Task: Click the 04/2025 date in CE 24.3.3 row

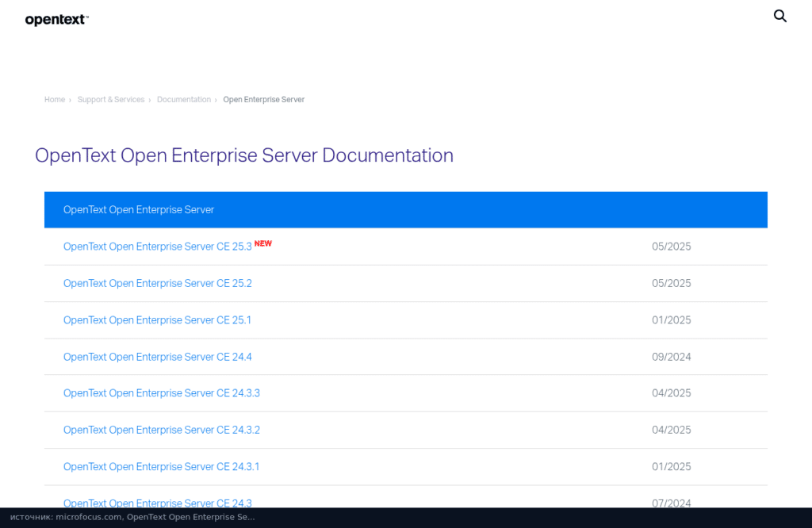Action: pyautogui.click(x=671, y=393)
